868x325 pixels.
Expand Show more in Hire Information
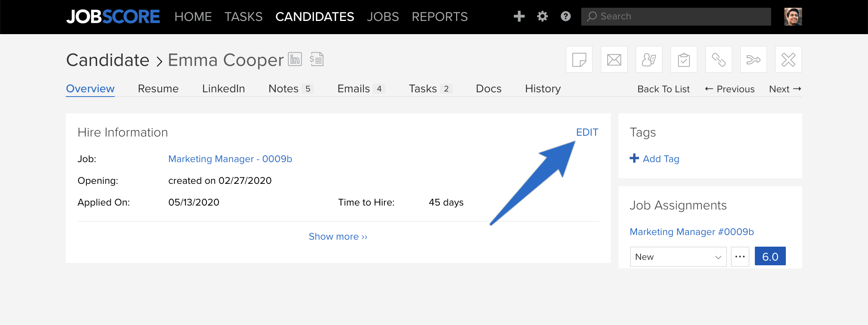pyautogui.click(x=338, y=237)
